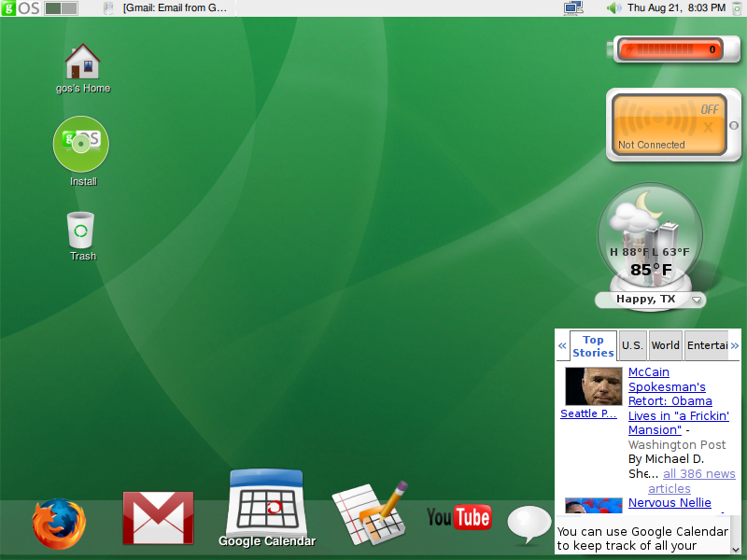Click the small panel icon beside the clock

737,8
